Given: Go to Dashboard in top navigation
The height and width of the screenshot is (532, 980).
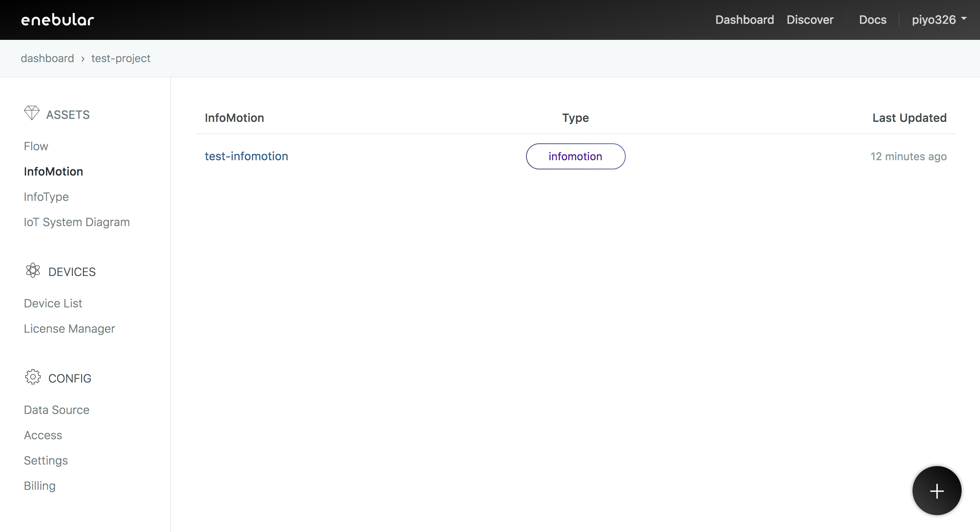Looking at the screenshot, I should (745, 20).
